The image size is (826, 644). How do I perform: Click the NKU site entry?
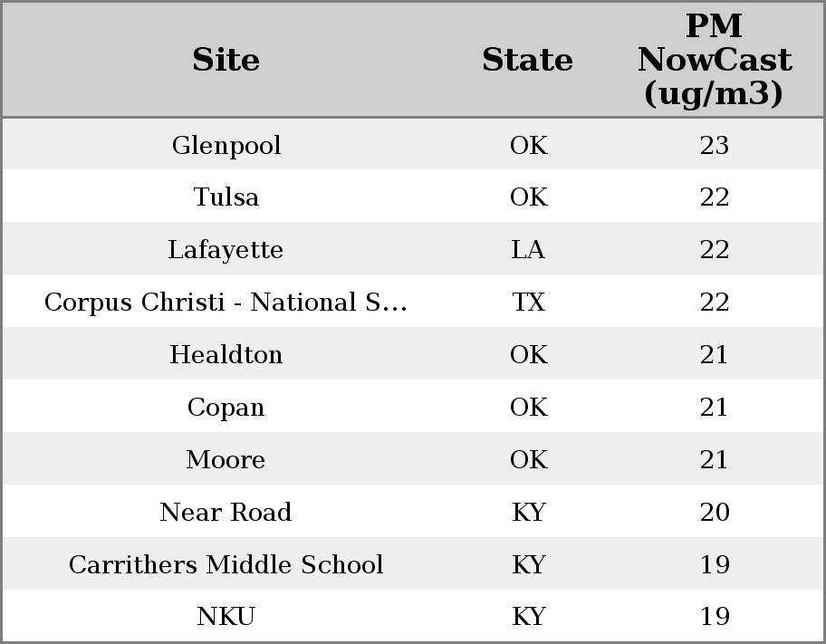(226, 617)
